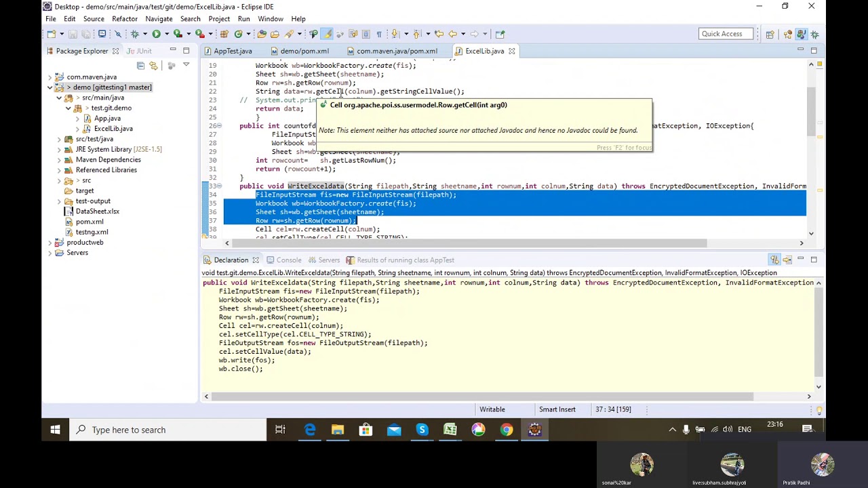The image size is (868, 488).
Task: Switch to Java perspective icon
Action: point(802,34)
